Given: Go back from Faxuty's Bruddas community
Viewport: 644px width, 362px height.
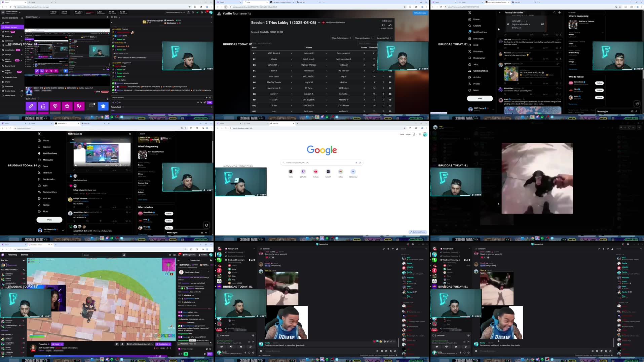Looking at the screenshot, I should [x=499, y=12].
